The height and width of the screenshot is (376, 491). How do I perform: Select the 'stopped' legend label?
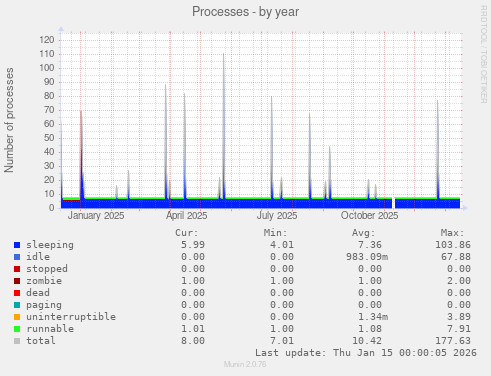pos(47,269)
